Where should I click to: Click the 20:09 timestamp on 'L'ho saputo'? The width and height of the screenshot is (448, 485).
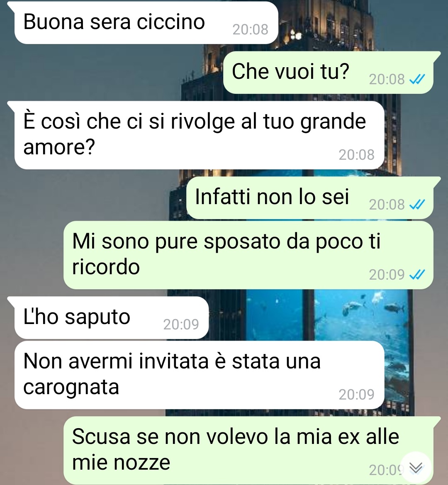[x=181, y=324]
